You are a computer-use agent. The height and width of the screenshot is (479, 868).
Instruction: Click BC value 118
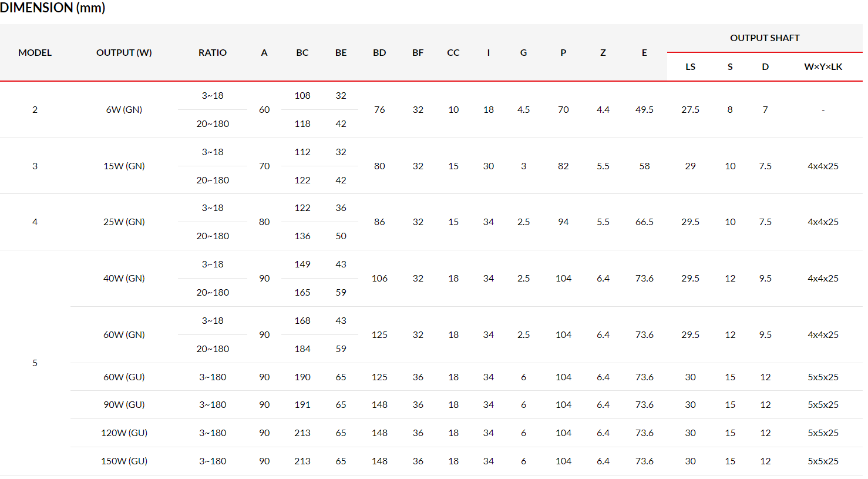point(302,123)
